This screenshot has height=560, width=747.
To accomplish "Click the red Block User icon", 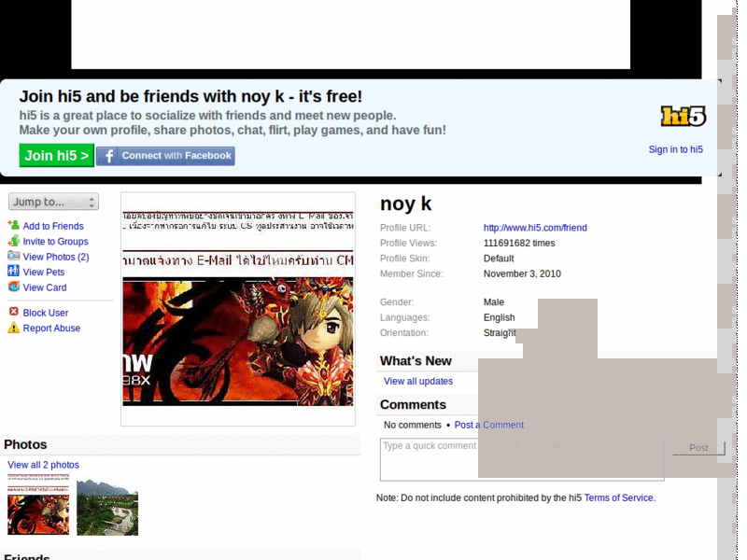I will (13, 312).
